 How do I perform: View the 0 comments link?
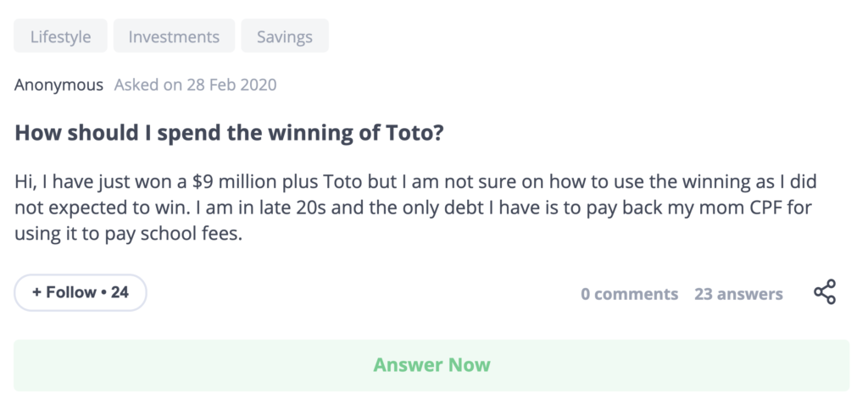pyautogui.click(x=630, y=294)
